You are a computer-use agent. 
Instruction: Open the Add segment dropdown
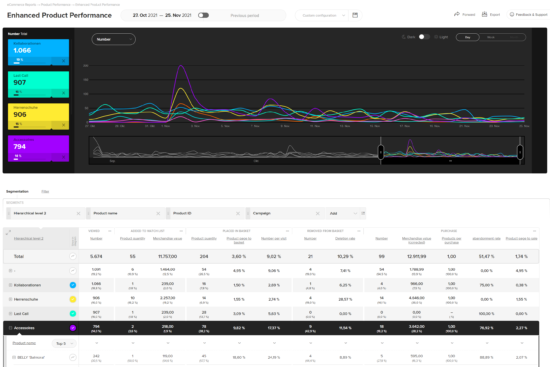(343, 213)
